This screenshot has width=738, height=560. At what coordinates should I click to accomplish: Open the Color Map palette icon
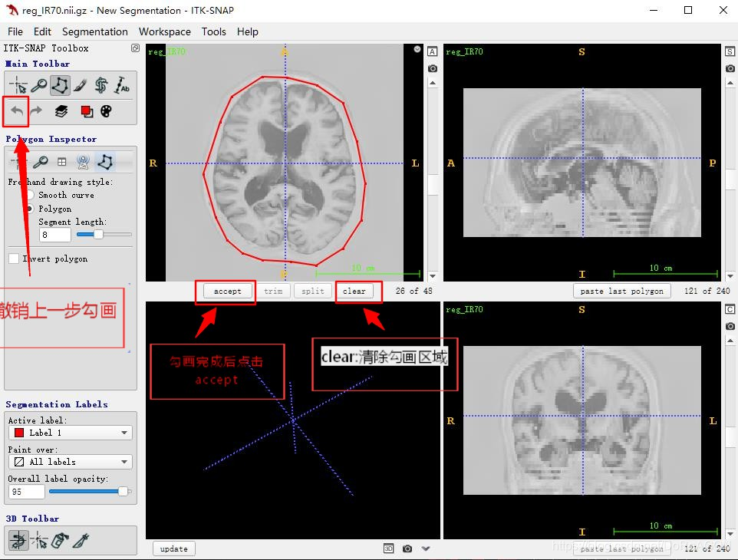coord(107,111)
